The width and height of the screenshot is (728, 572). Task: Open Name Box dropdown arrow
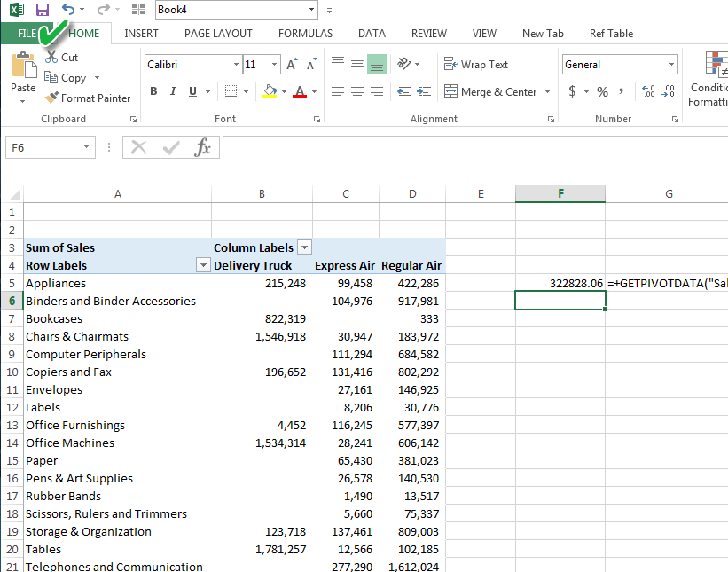pos(86,147)
